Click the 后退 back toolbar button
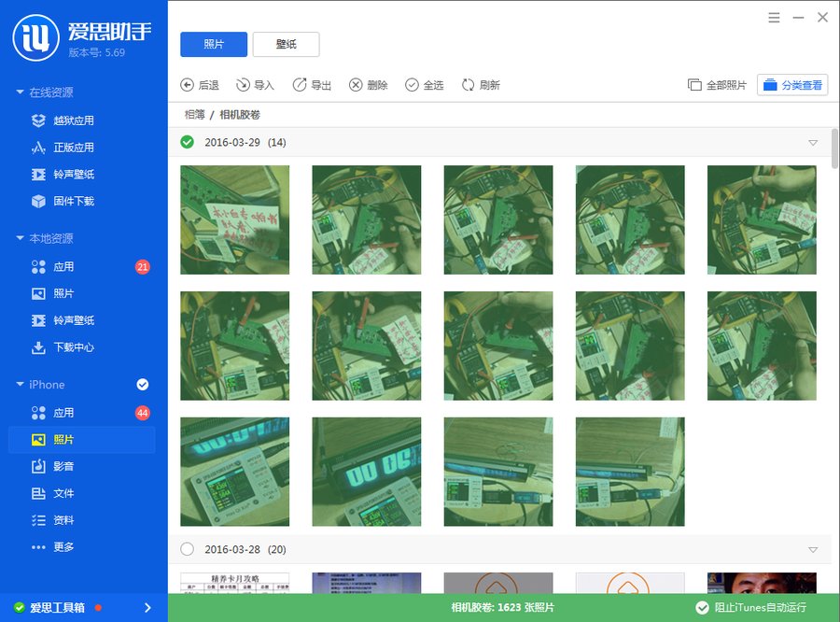This screenshot has height=622, width=840. (200, 85)
